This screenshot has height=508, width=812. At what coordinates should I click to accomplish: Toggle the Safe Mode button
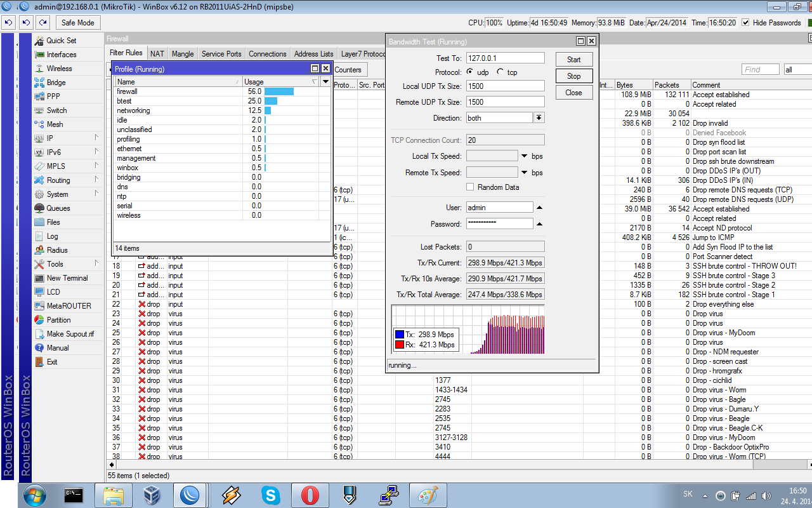[x=78, y=23]
